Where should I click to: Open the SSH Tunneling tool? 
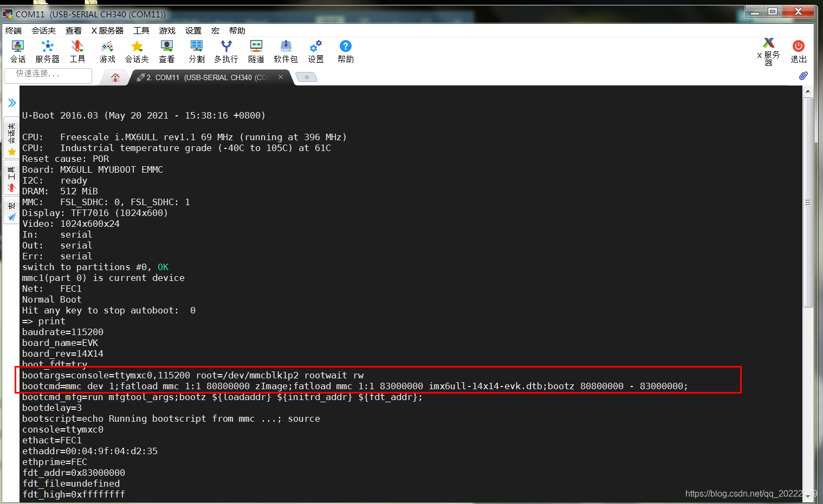[256, 51]
